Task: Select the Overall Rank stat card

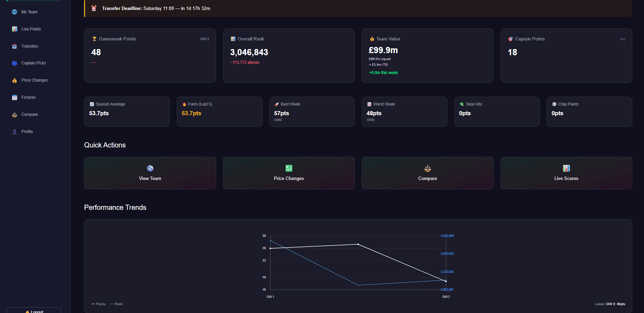Action: (289, 56)
